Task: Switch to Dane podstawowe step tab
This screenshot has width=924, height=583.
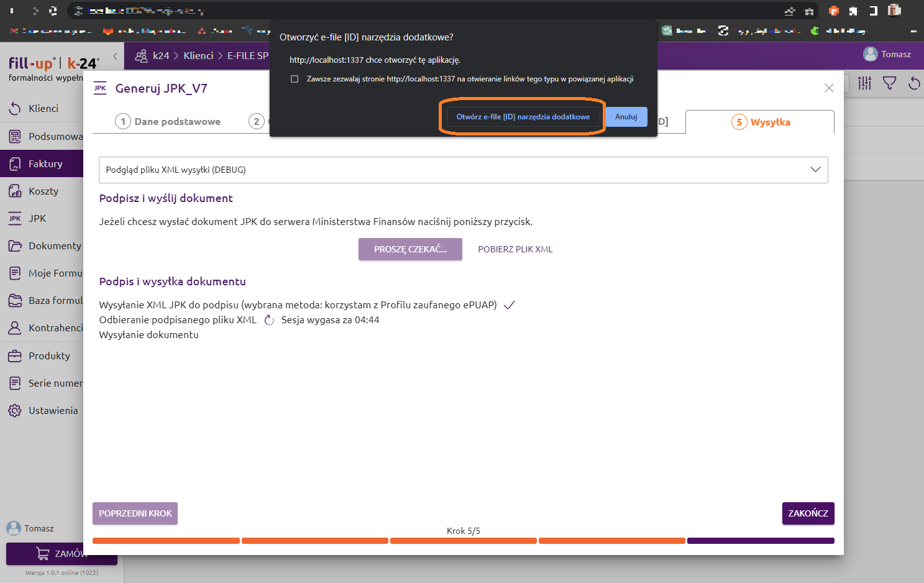Action: 168,122
